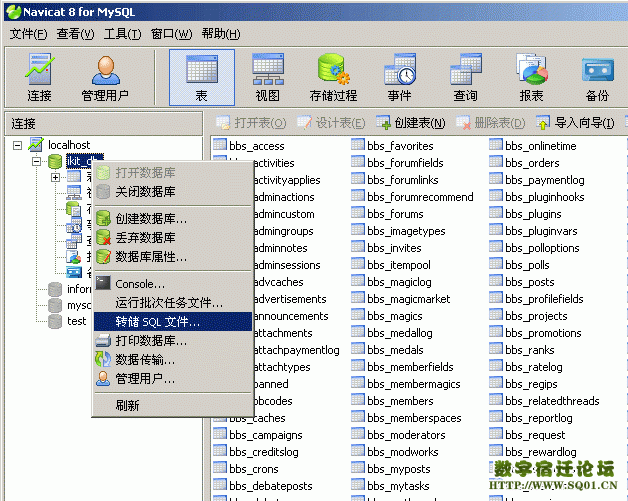Viewport: 628px width, 501px height.
Task: Select bbs_reportlog table
Action: [539, 418]
